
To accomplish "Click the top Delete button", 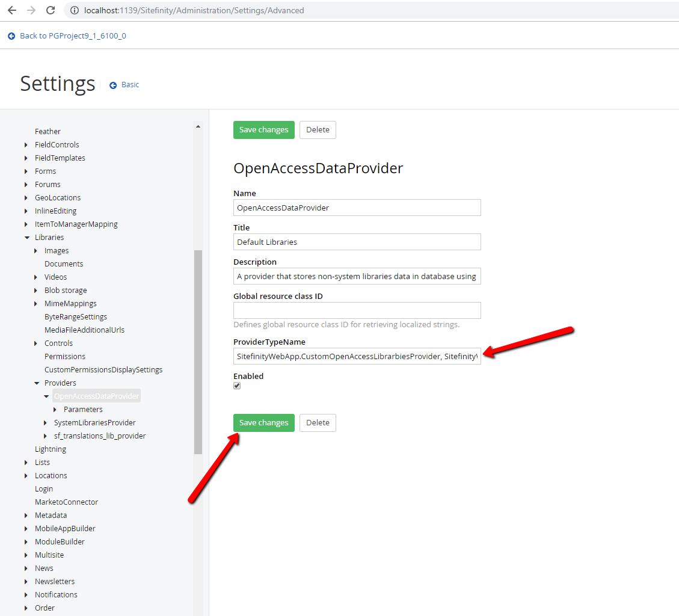I will pos(318,130).
